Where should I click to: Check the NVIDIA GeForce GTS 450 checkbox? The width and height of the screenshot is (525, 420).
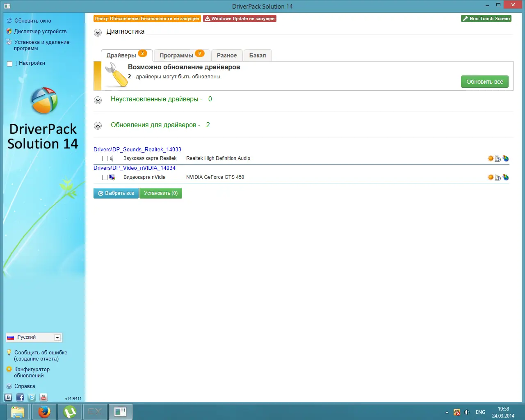tap(105, 177)
